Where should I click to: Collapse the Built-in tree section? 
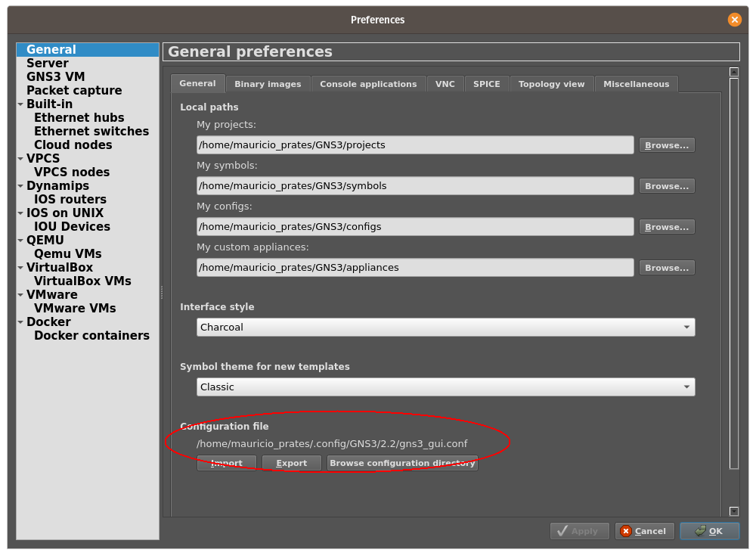[20, 104]
